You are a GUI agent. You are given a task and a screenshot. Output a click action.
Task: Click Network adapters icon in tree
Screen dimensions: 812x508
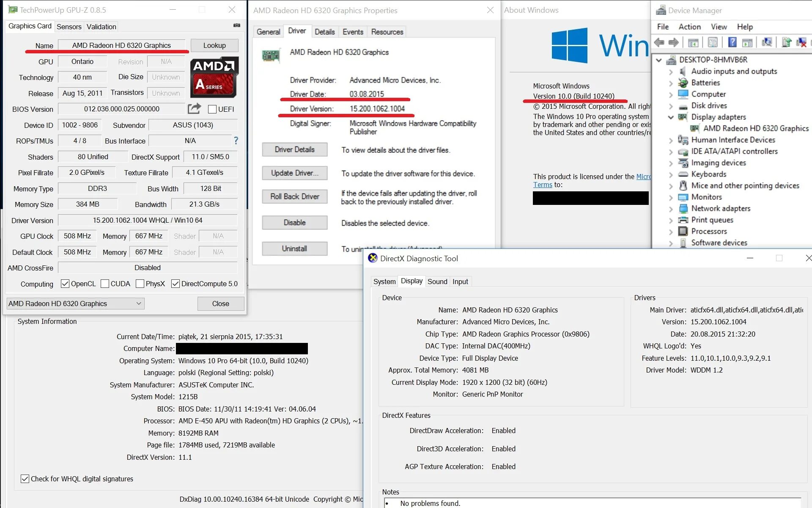click(683, 208)
